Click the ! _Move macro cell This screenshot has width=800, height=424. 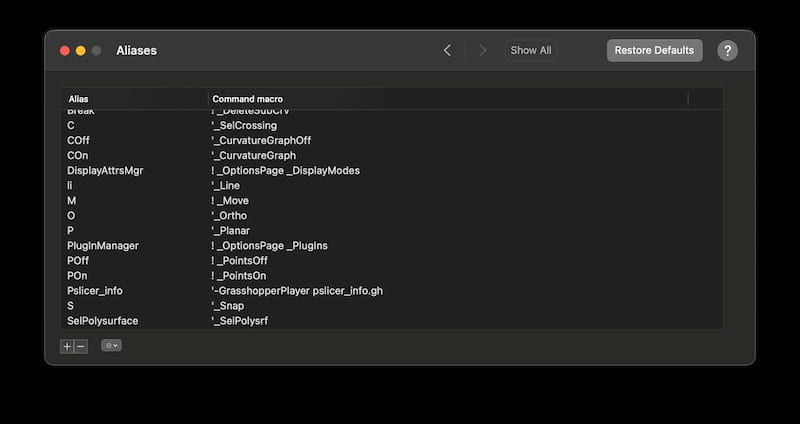(x=230, y=201)
